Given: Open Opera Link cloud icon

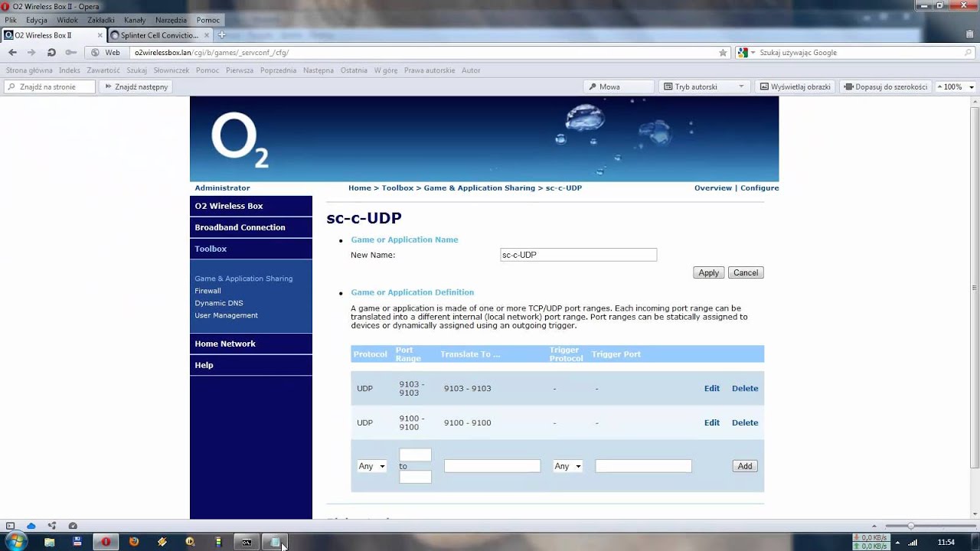Looking at the screenshot, I should click(x=31, y=526).
